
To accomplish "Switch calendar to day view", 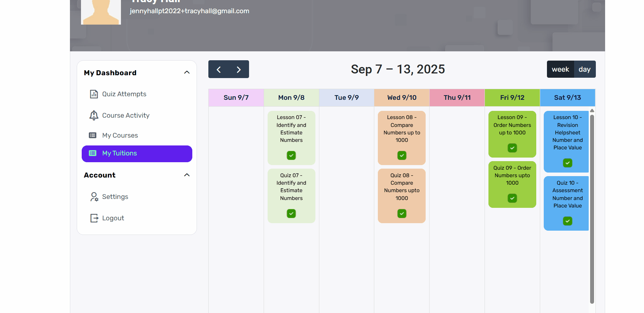I will point(585,69).
